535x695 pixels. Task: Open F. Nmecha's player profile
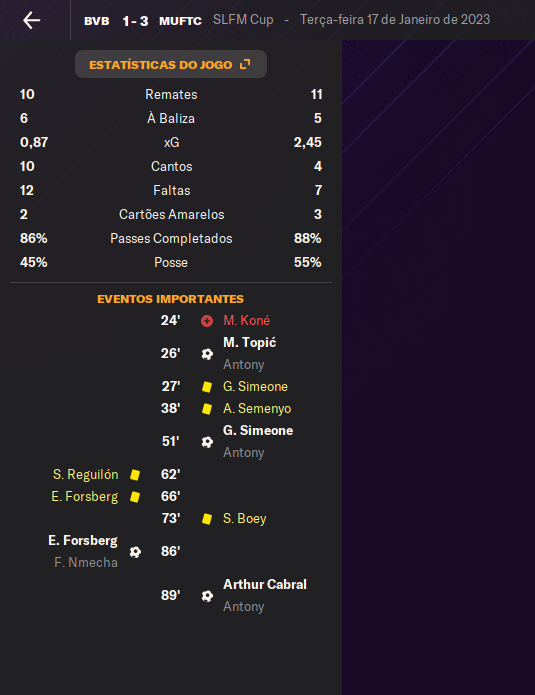[86, 562]
